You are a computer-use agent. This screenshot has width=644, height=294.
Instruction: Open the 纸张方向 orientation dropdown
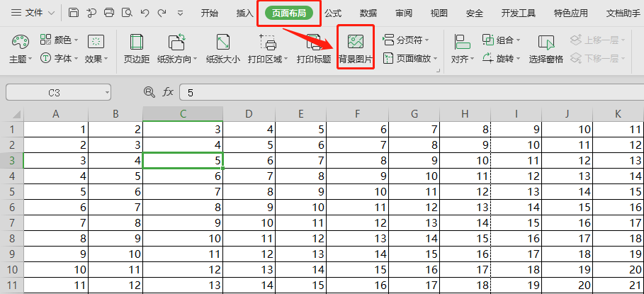tap(177, 50)
